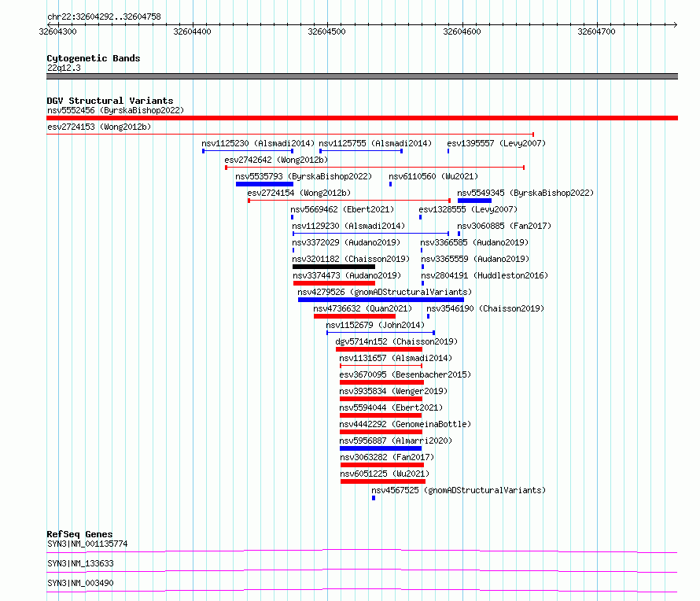700x601 pixels.
Task: Click the blue nsv5549345 variant bar
Action: tap(474, 201)
